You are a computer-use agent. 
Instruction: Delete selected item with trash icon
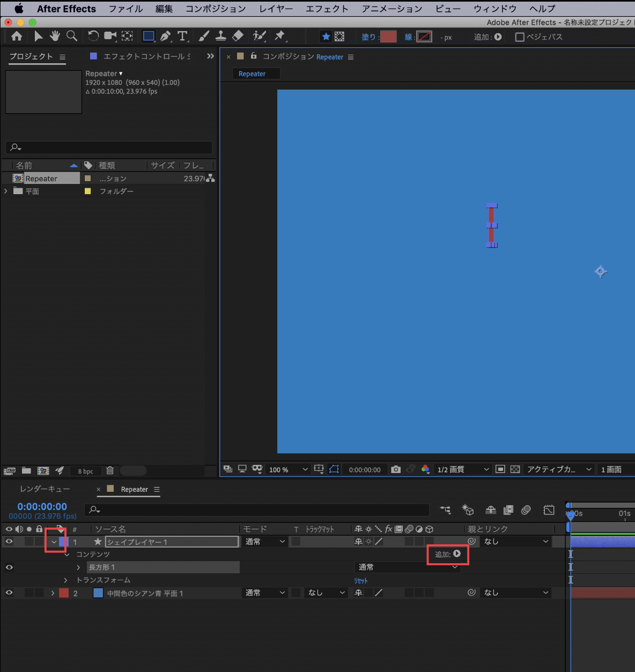pos(110,470)
